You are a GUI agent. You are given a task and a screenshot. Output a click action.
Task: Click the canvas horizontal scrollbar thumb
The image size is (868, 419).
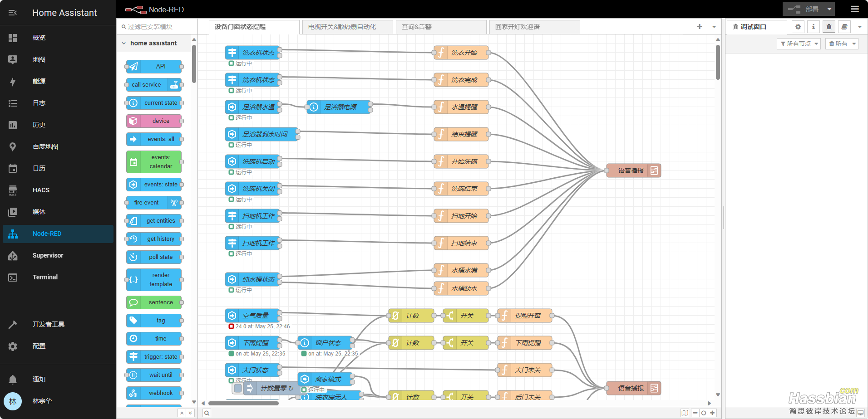(x=243, y=403)
